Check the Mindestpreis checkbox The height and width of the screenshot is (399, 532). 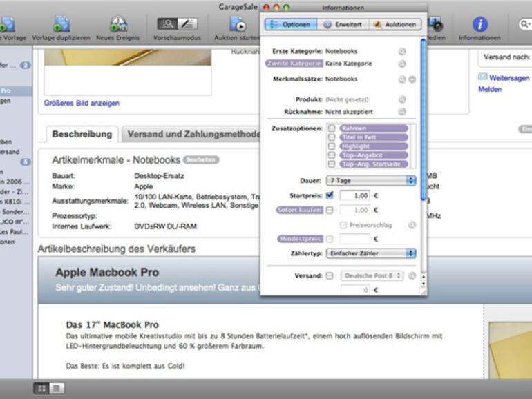330,239
